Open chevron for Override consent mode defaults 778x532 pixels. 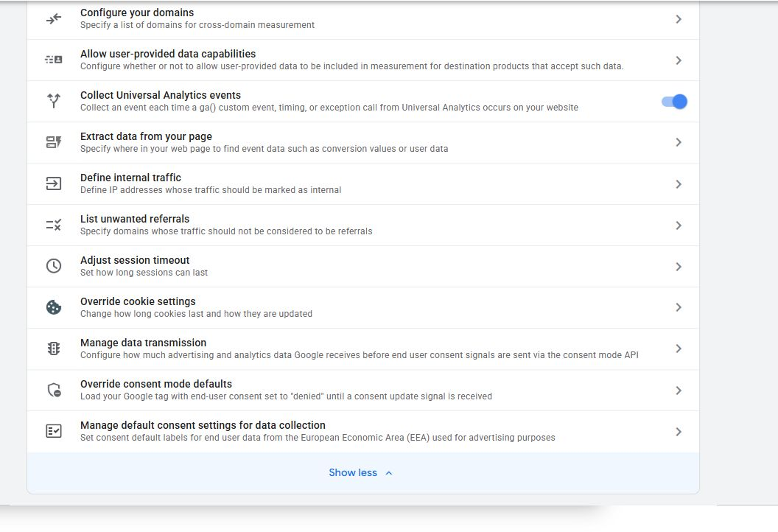click(x=679, y=391)
